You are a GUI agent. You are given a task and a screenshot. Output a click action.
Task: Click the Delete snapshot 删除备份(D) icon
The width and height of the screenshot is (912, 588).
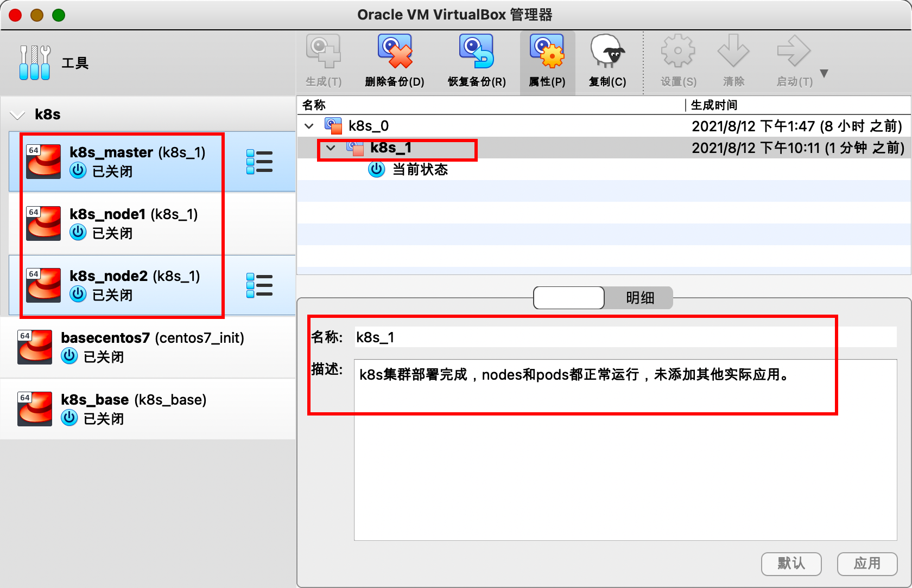pyautogui.click(x=395, y=52)
